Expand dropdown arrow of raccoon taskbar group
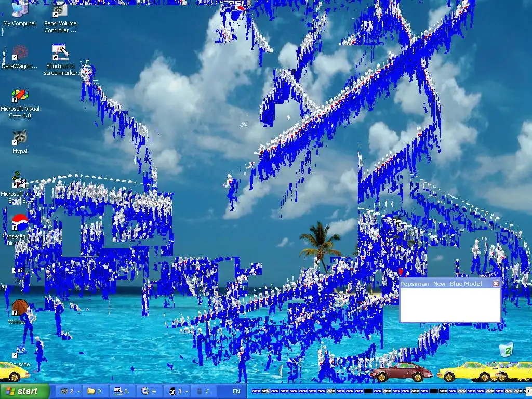532x399 pixels. click(78, 392)
